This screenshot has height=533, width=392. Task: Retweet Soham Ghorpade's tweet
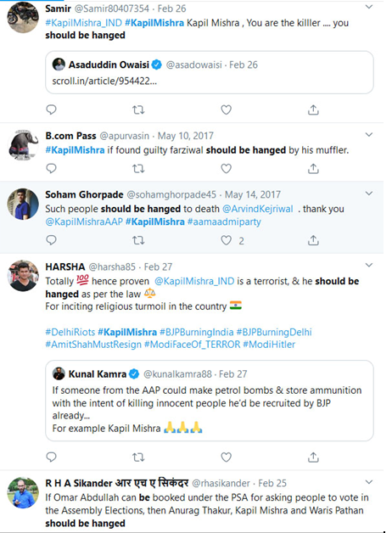tap(138, 240)
